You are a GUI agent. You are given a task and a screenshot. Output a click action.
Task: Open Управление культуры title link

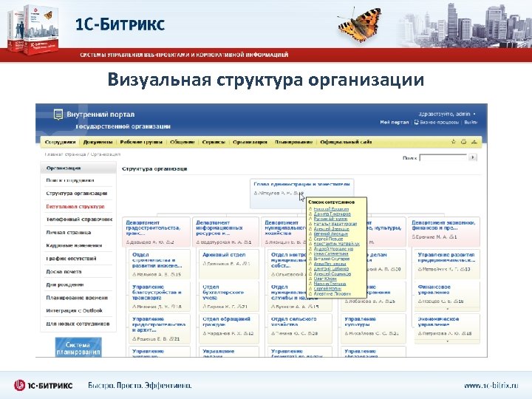[x=361, y=321]
